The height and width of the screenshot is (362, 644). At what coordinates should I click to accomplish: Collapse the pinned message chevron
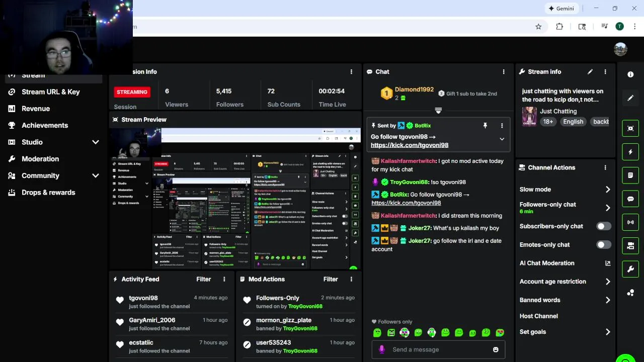click(x=502, y=139)
